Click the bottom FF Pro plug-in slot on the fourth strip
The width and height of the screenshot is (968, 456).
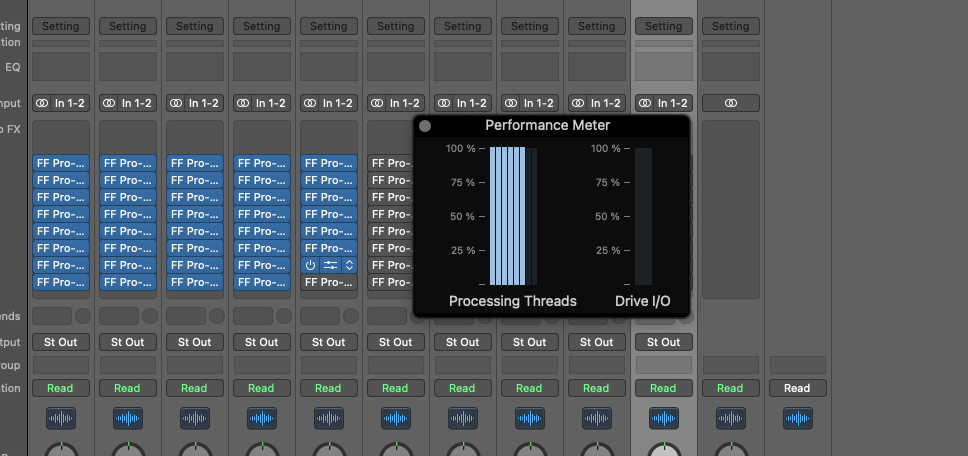262,282
